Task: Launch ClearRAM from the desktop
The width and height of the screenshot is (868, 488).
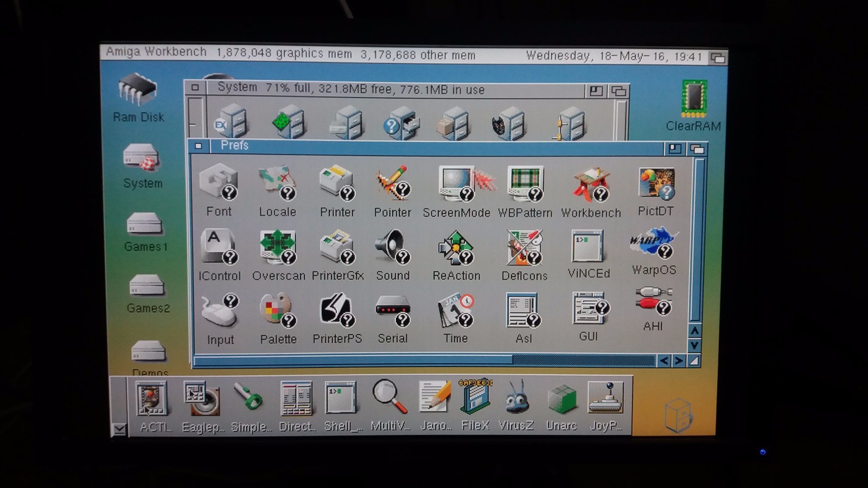Action: [x=694, y=99]
